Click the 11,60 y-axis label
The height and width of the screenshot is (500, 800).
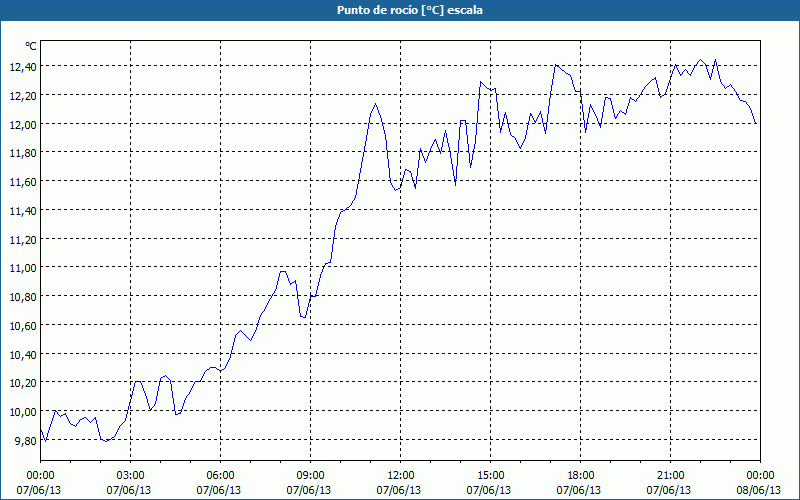[x=23, y=181]
